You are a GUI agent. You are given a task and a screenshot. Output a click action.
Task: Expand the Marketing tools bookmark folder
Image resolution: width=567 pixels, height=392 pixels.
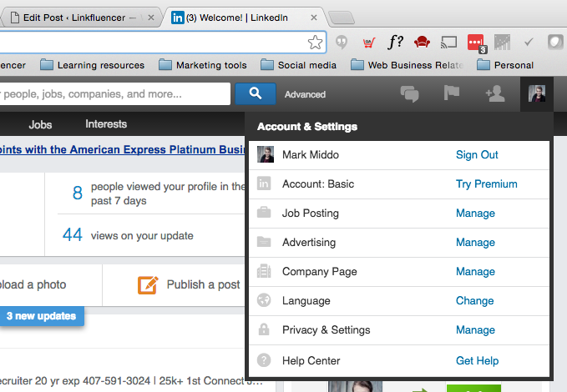click(x=203, y=65)
